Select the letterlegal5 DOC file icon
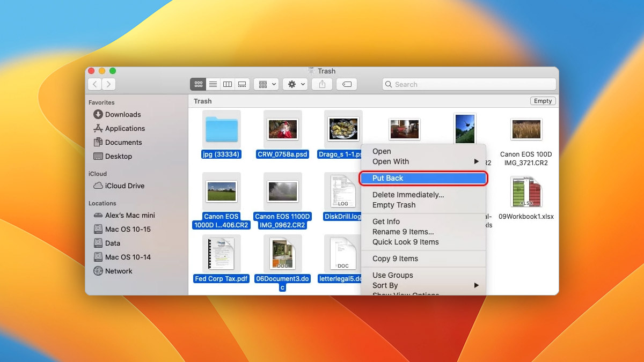This screenshot has width=644, height=362. pyautogui.click(x=343, y=254)
